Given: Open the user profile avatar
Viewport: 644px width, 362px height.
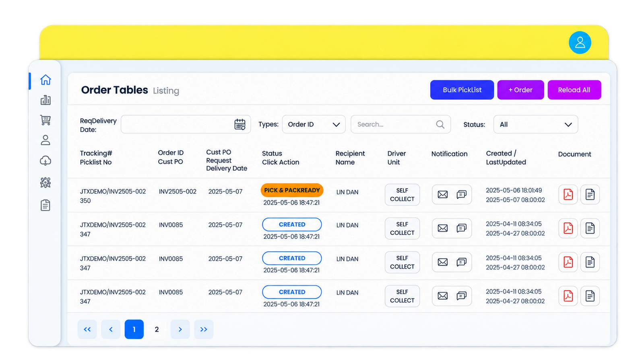Looking at the screenshot, I should [580, 43].
